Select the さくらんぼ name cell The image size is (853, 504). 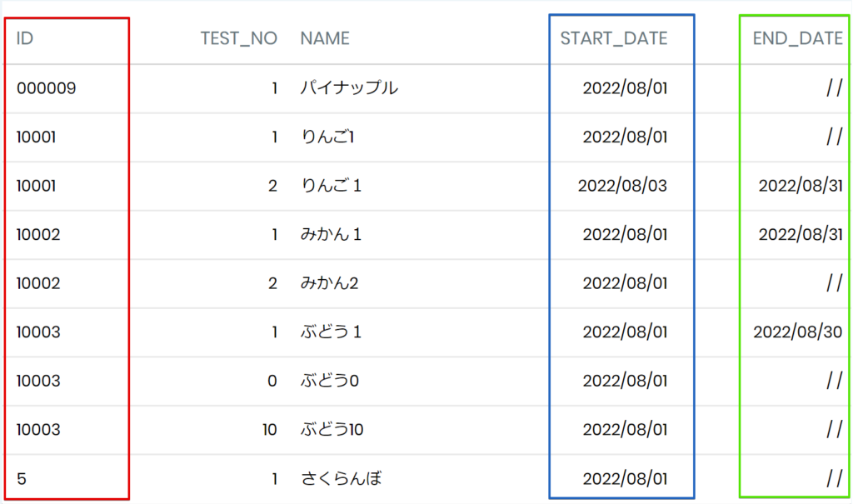pos(342,479)
